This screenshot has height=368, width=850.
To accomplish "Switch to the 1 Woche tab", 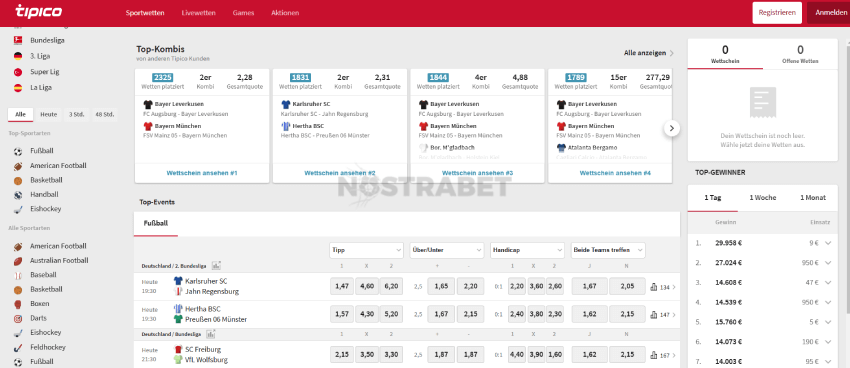I will [x=762, y=198].
